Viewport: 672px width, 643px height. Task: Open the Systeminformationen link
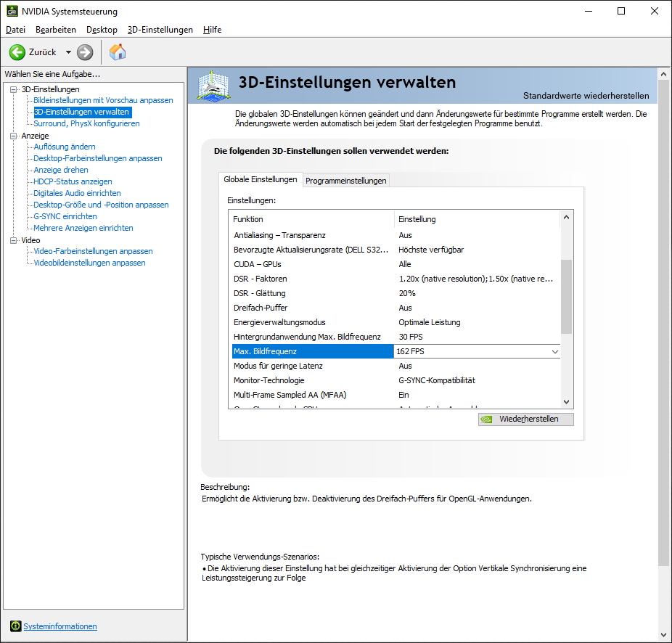pos(60,626)
